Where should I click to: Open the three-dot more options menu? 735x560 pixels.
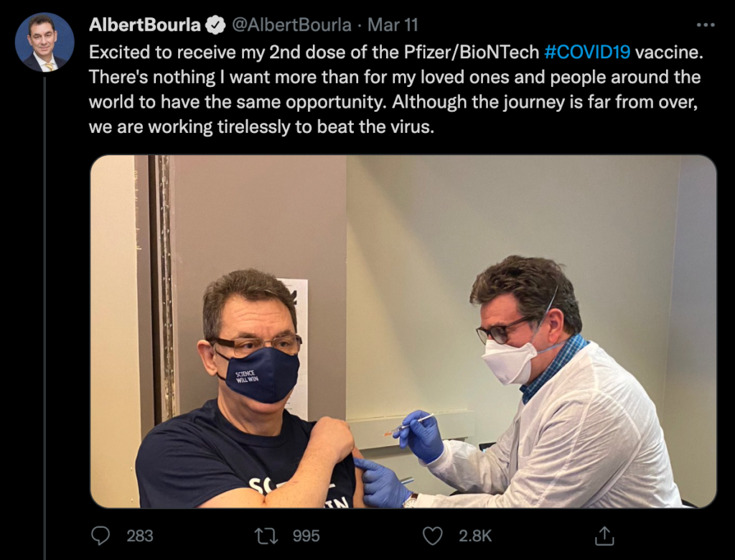click(705, 25)
